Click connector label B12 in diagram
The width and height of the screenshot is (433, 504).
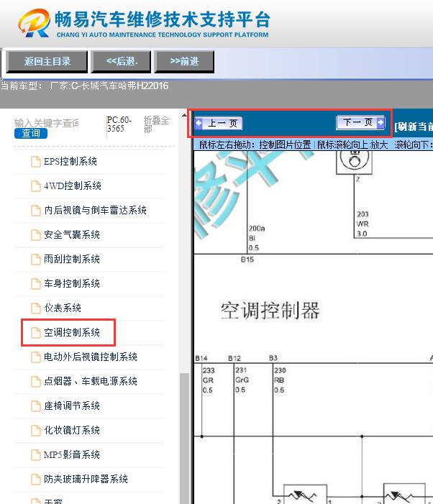click(234, 358)
